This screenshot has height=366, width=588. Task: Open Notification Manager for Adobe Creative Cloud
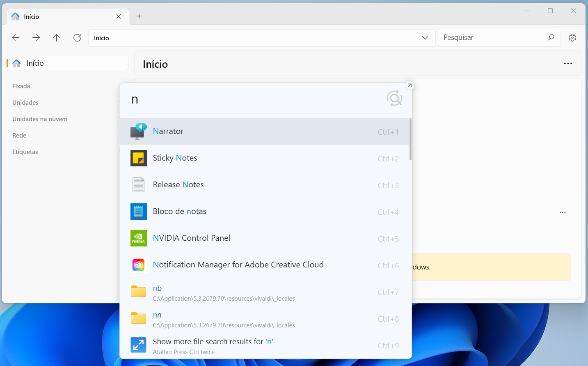coord(265,265)
